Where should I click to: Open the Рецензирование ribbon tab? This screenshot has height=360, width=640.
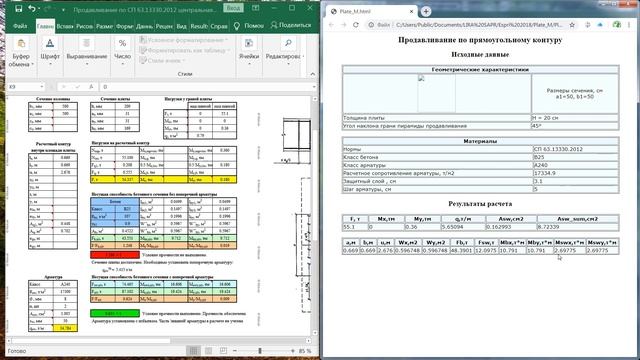[x=164, y=26]
